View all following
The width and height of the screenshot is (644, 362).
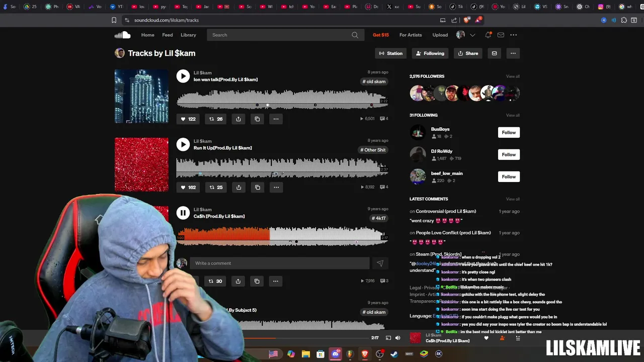click(x=513, y=115)
